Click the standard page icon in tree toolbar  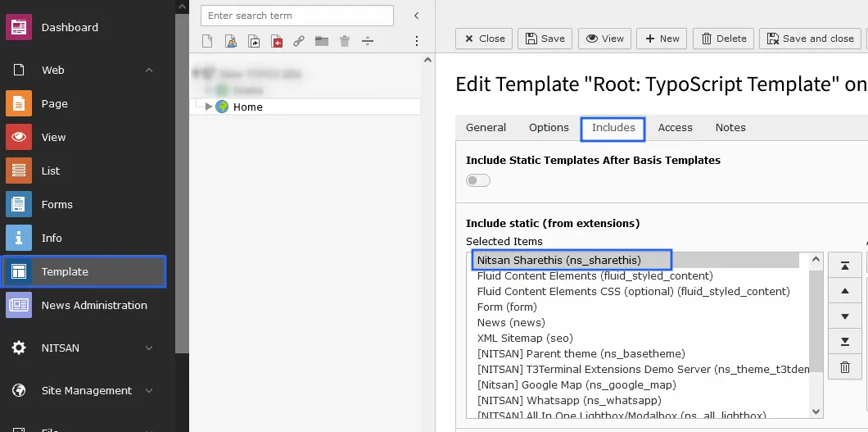[x=207, y=41]
